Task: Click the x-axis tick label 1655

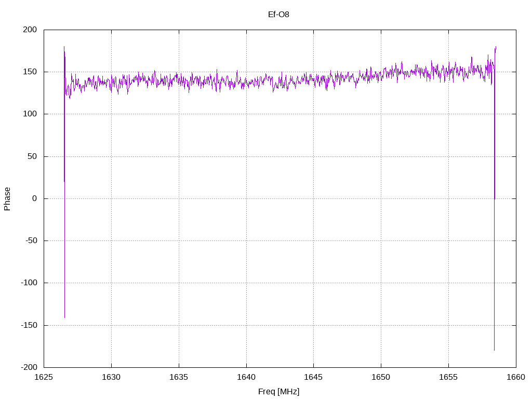Action: [x=448, y=377]
